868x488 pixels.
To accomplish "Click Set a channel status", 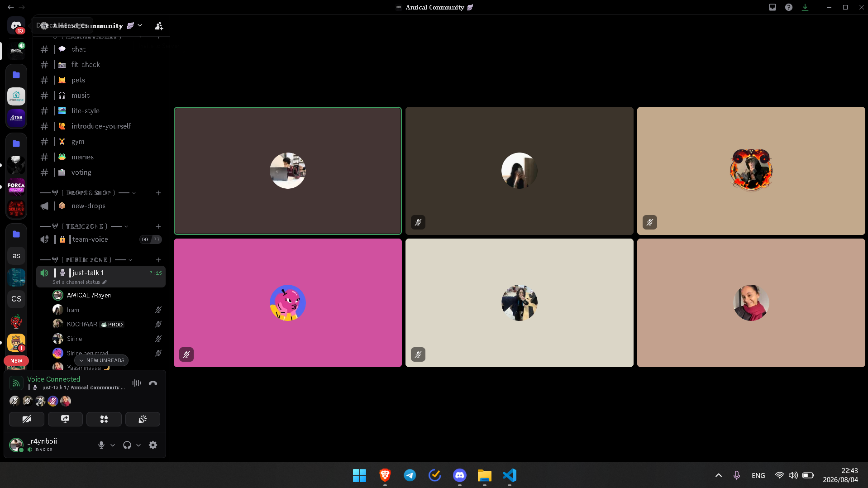I will coord(80,282).
